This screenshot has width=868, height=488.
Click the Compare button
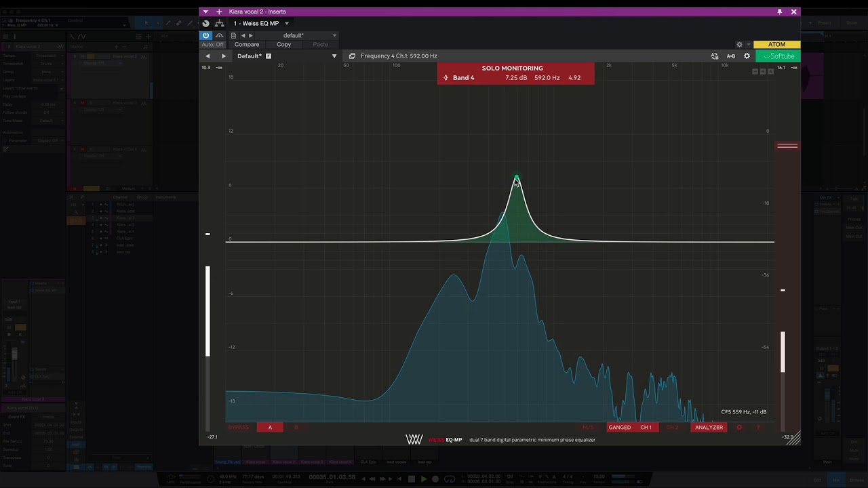[247, 45]
